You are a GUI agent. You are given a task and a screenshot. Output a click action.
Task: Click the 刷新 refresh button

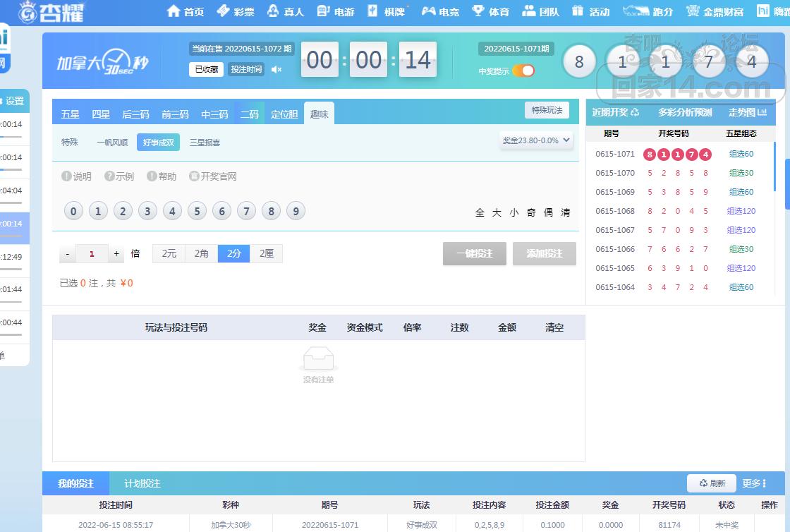tap(712, 483)
